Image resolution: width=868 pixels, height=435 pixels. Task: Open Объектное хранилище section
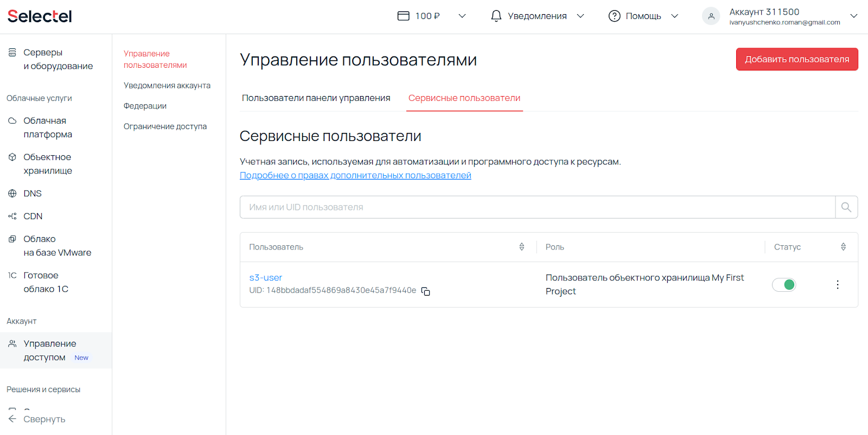coord(48,164)
